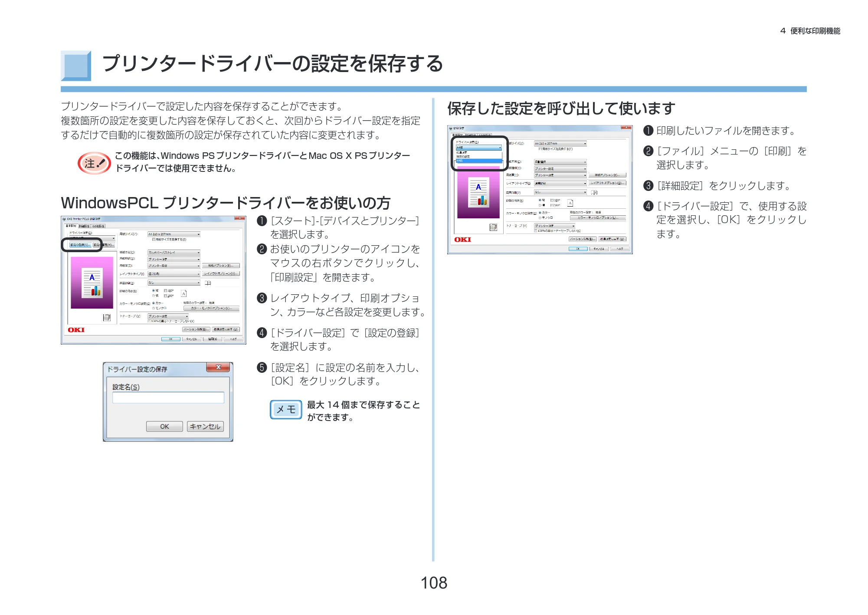This screenshot has height=615, width=868.
Task: Click OK in ドライバー設定の保存 dialog
Action: click(164, 426)
